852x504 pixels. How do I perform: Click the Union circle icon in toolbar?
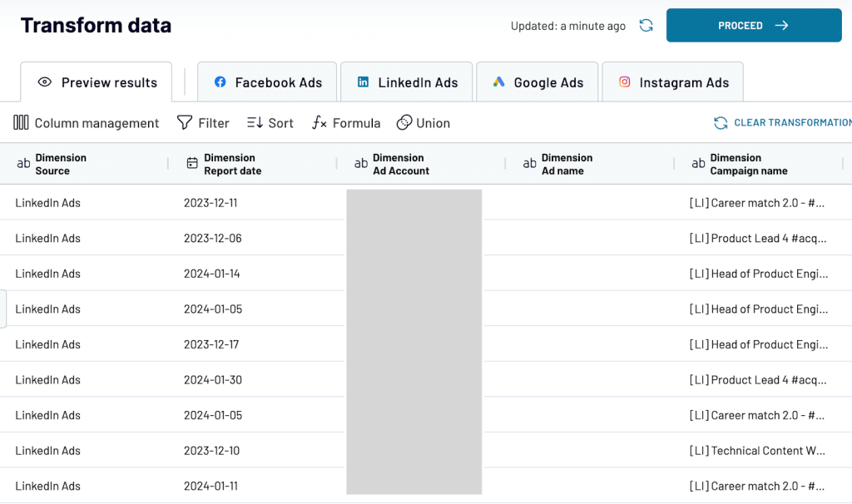coord(404,123)
